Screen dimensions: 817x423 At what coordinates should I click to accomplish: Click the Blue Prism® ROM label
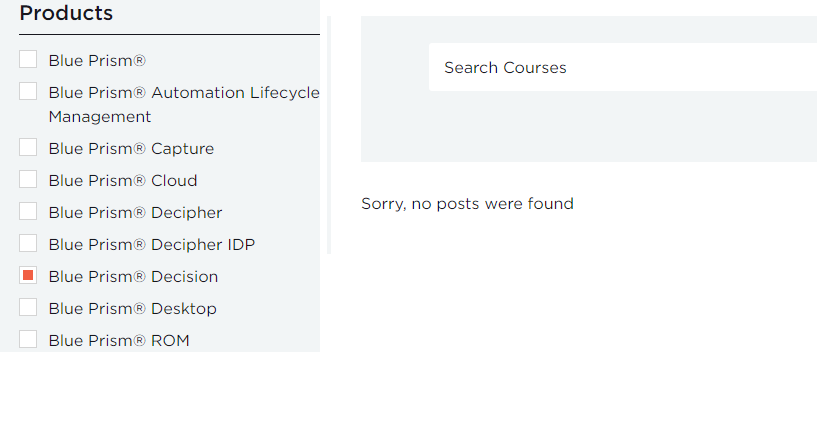(119, 341)
